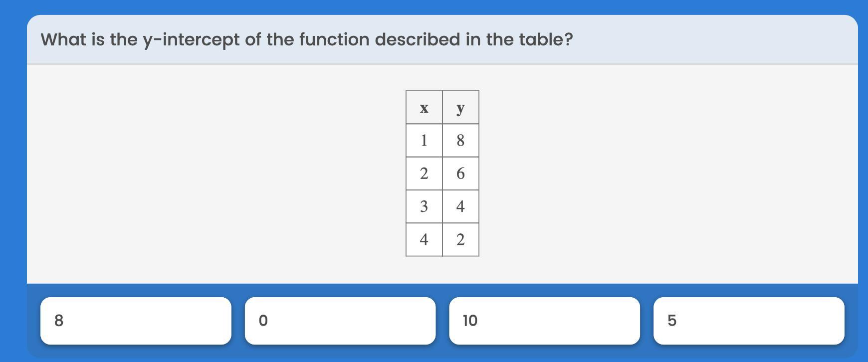Click x value 4 in last row
The width and height of the screenshot is (868, 362).
click(x=424, y=239)
